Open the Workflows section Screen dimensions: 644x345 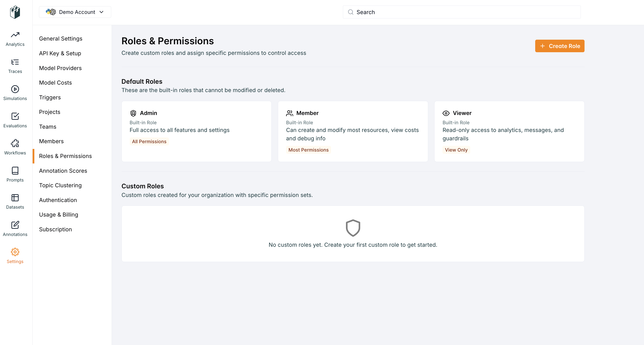[15, 147]
